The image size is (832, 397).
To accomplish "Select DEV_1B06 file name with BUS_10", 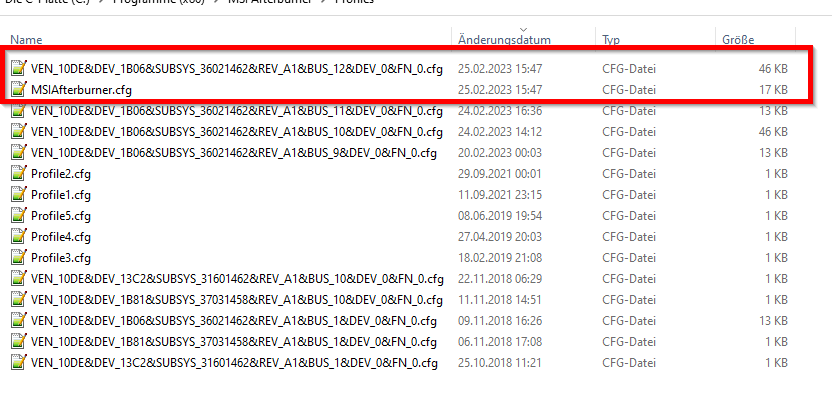I will coord(237,132).
